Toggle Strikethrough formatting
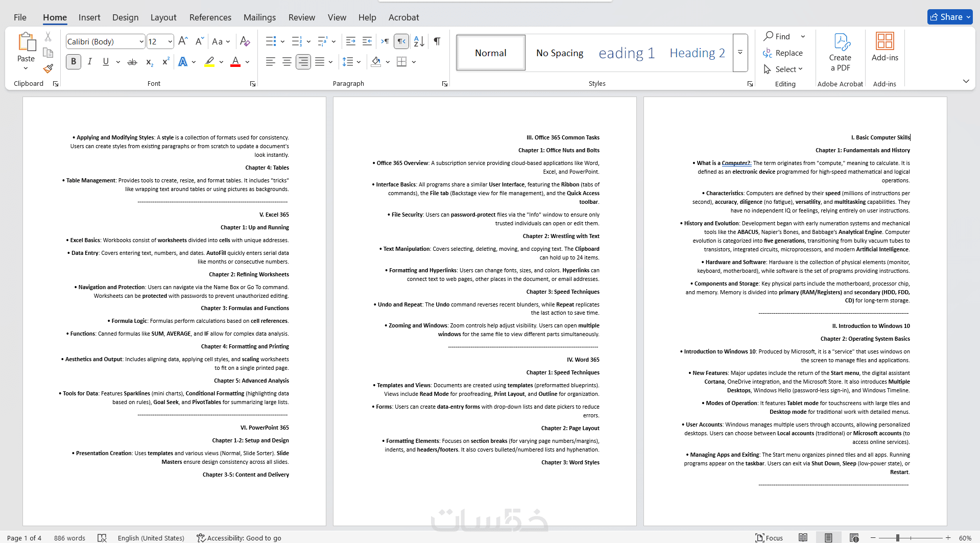The width and height of the screenshot is (980, 543). (x=132, y=62)
